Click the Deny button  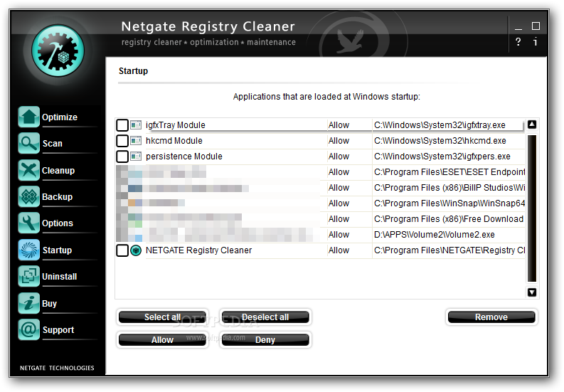pos(265,340)
